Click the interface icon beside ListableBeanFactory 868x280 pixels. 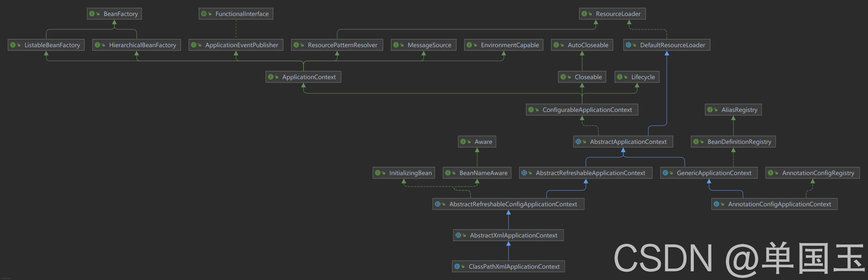pos(12,45)
